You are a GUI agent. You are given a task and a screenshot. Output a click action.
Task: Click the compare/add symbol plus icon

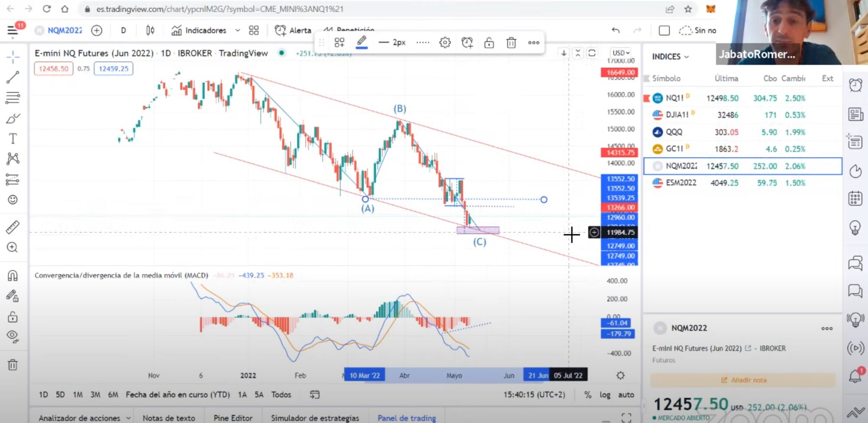[97, 30]
